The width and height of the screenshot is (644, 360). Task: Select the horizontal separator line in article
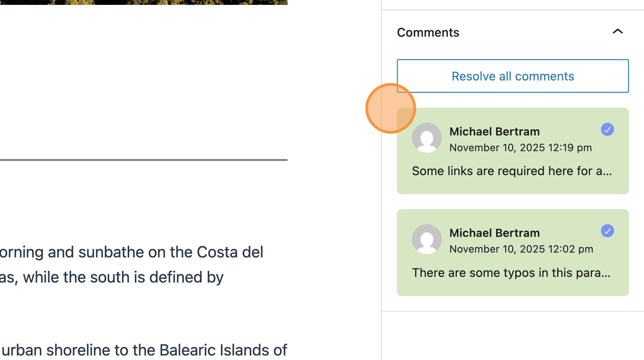(x=144, y=160)
